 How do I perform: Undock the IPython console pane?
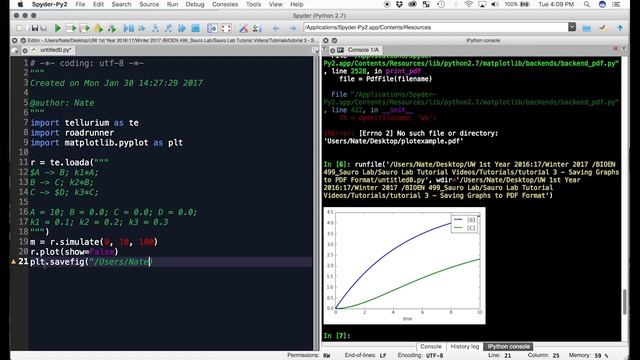[x=334, y=40]
